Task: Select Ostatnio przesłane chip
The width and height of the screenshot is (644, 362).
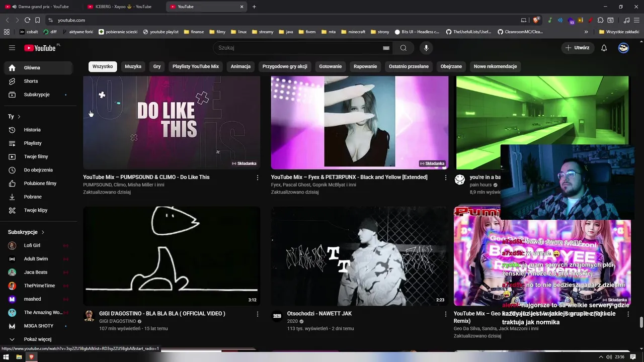Action: [x=409, y=66]
